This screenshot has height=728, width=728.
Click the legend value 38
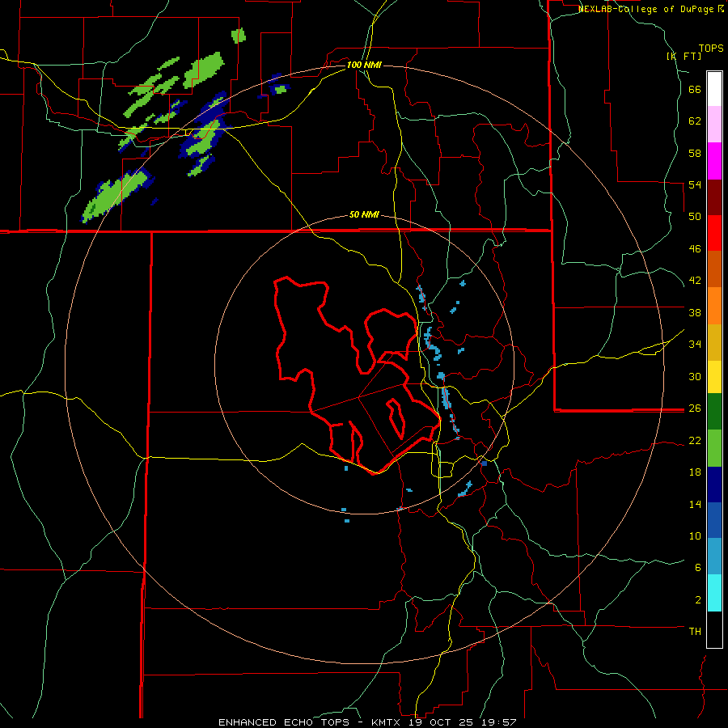695,312
